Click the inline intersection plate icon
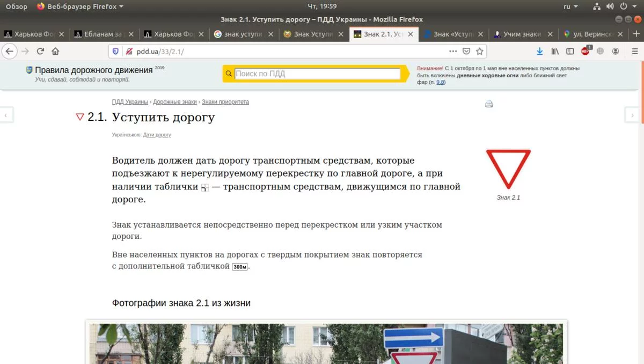The height and width of the screenshot is (364, 644). 204,187
